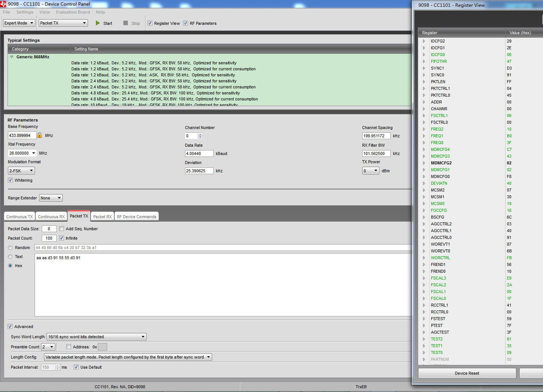Open the Length Config dropdown
The width and height of the screenshot is (543, 392).
tap(128, 357)
